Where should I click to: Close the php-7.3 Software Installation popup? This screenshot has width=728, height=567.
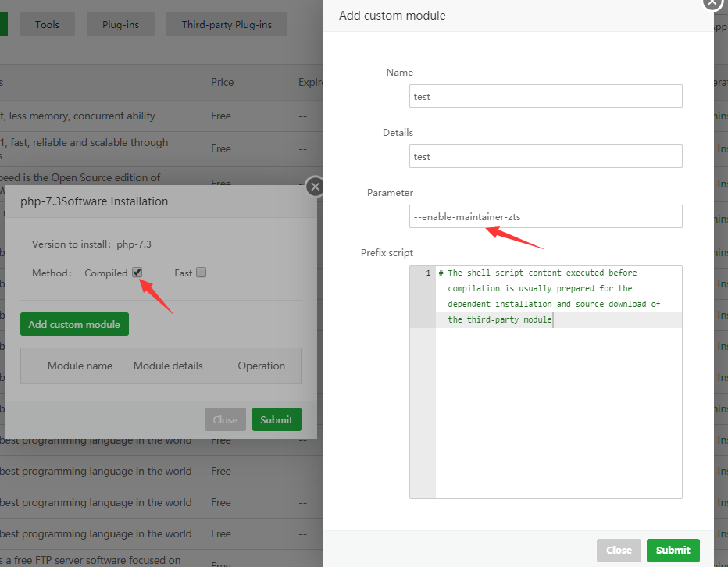(x=315, y=187)
